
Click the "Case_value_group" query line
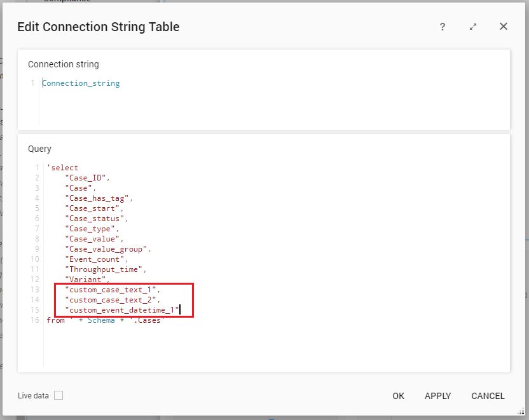pos(107,249)
